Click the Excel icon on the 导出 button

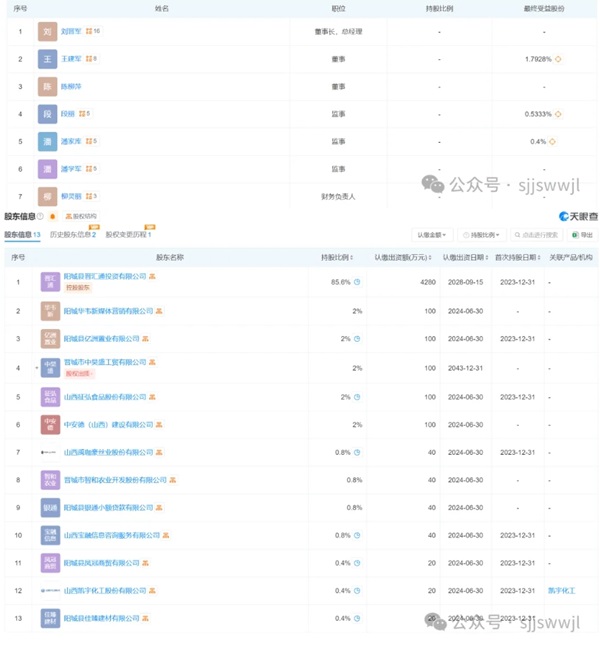(x=575, y=235)
